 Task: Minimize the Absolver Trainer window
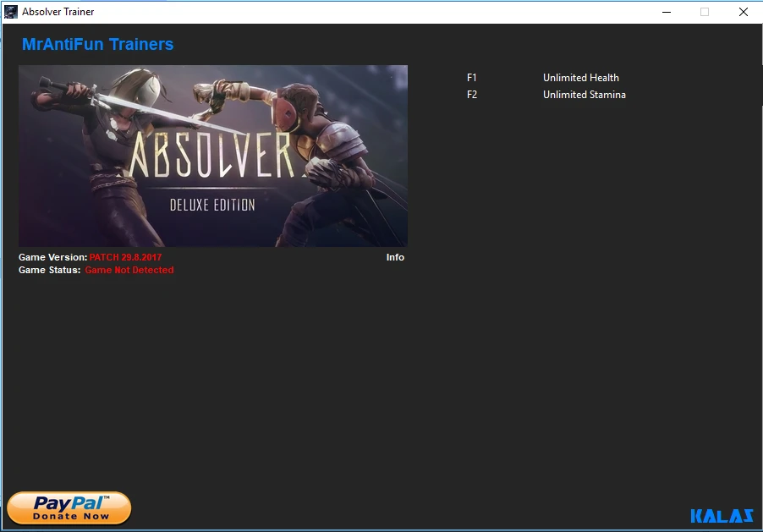pos(668,12)
